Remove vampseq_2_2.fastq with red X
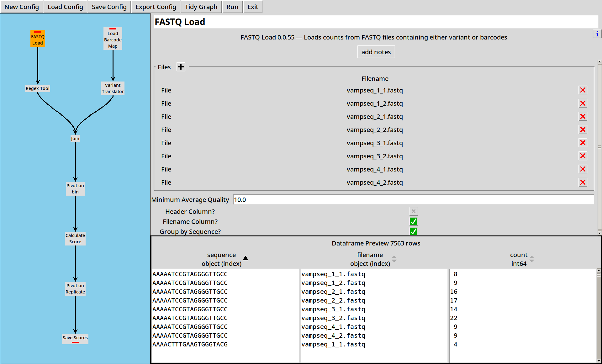Screen dimensions: 602x364 583,130
